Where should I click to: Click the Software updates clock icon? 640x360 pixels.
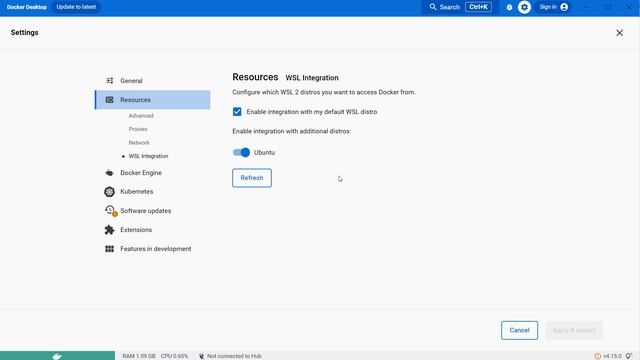(x=110, y=211)
